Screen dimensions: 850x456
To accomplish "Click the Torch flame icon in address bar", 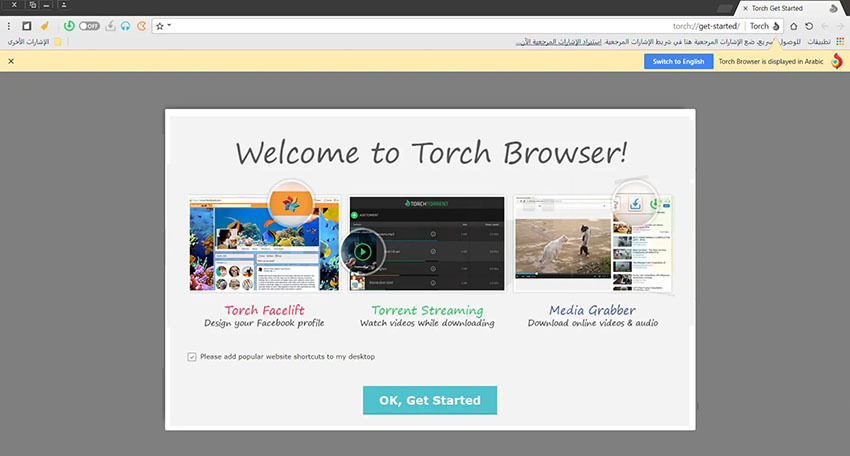I will (776, 26).
